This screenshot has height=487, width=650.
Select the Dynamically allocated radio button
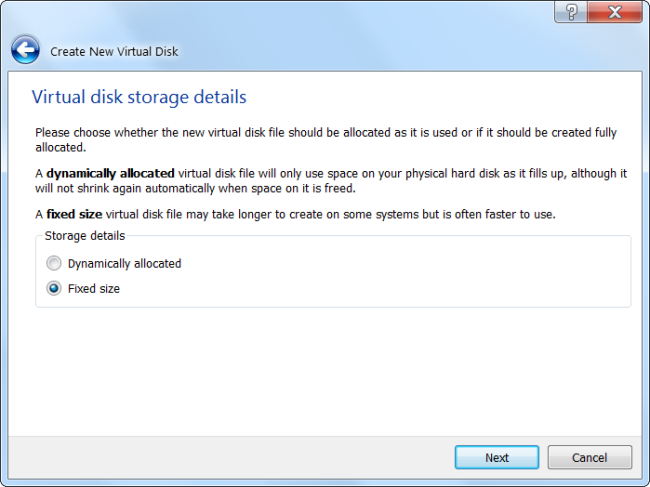point(54,264)
